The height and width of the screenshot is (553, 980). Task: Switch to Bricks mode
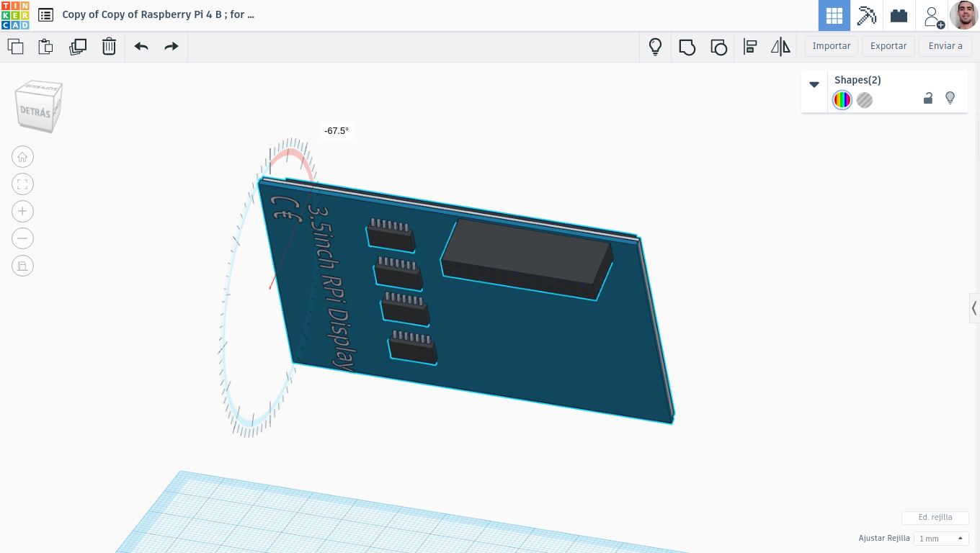(x=899, y=15)
